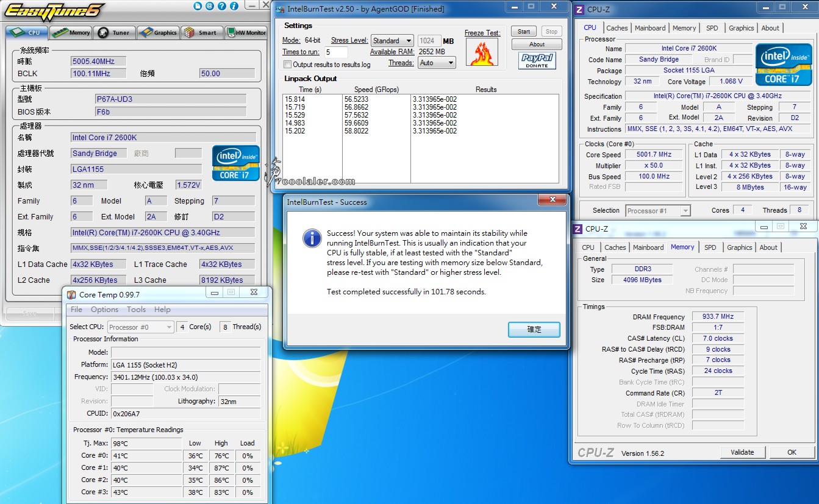
Task: Open the File menu in Core Temp
Action: tap(76, 310)
